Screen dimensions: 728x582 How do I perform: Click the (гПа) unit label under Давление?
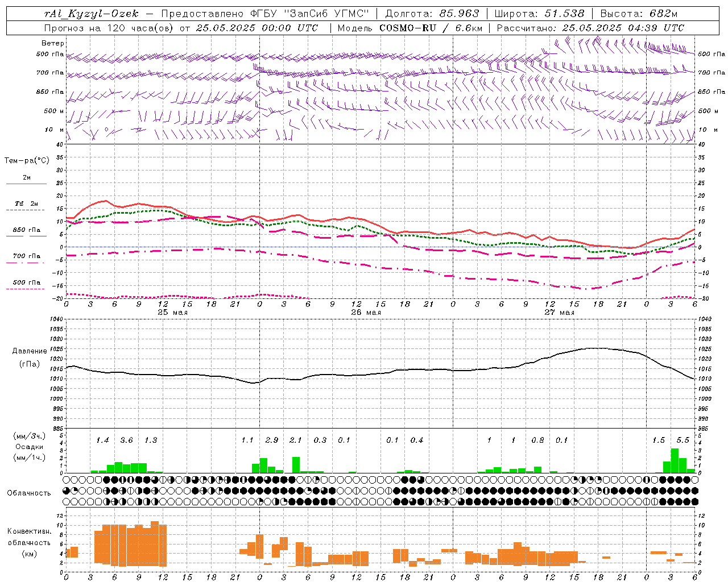point(30,364)
